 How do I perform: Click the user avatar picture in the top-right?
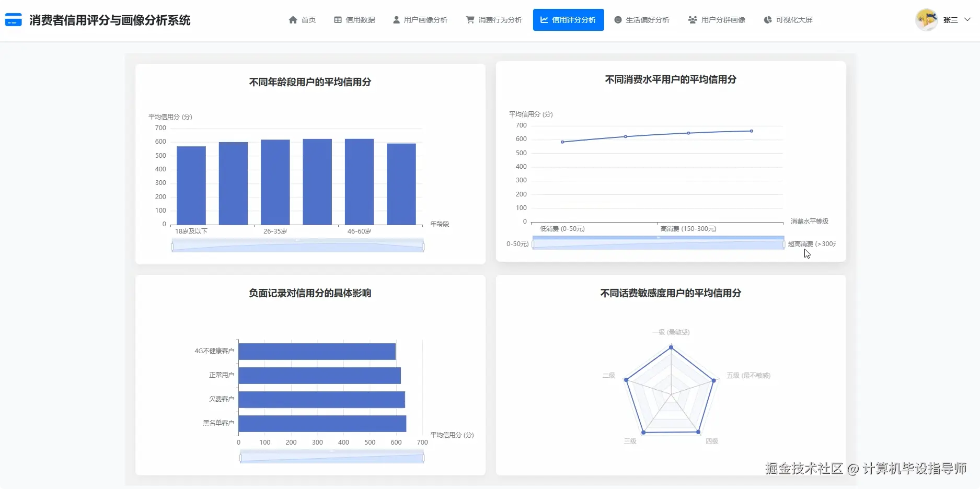pos(926,19)
